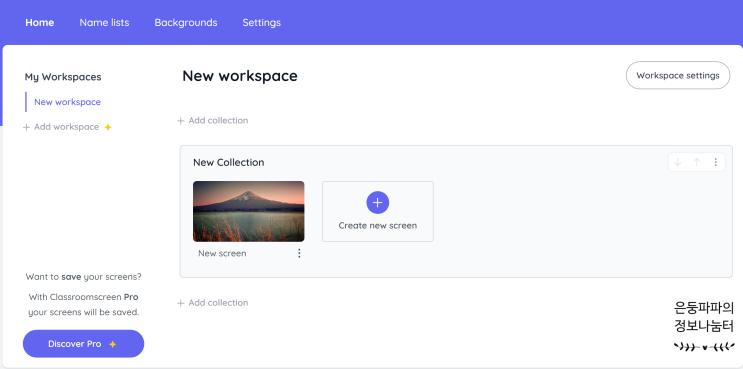Image resolution: width=743 pixels, height=369 pixels.
Task: Open the Backgrounds tab
Action: coord(186,22)
